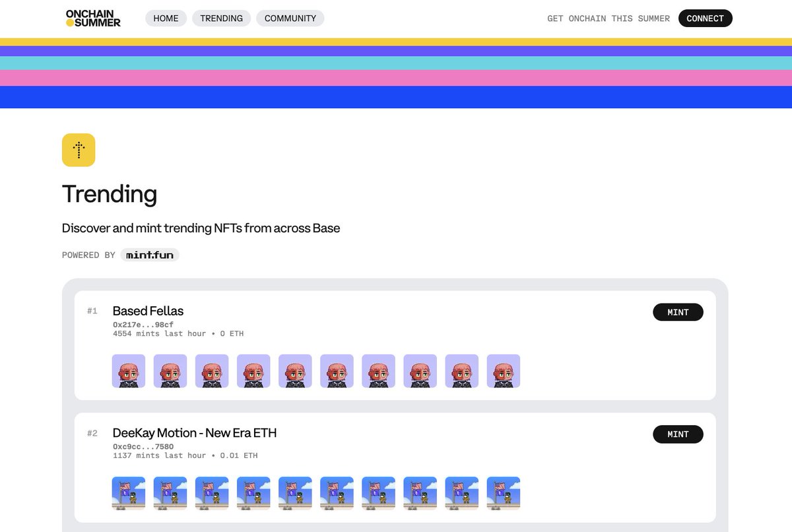This screenshot has height=532, width=792.
Task: Click 'Discover and mint trending NFTs' subtitle
Action: pos(201,228)
